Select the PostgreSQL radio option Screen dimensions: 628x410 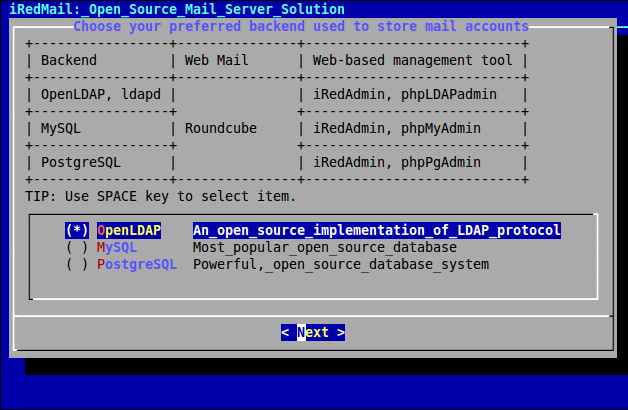[x=77, y=264]
